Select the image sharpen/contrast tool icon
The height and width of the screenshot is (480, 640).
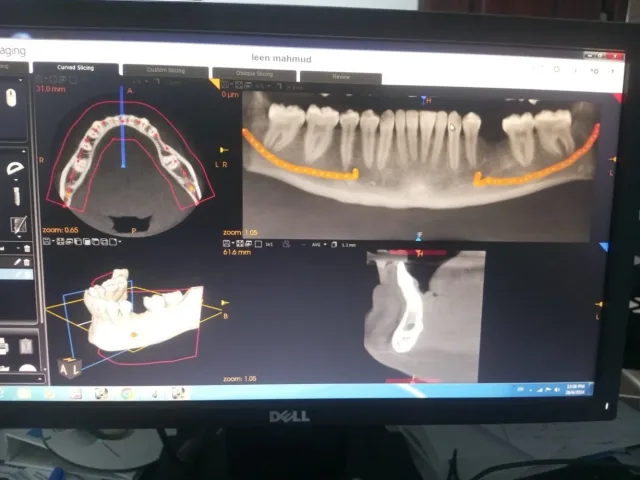click(18, 224)
